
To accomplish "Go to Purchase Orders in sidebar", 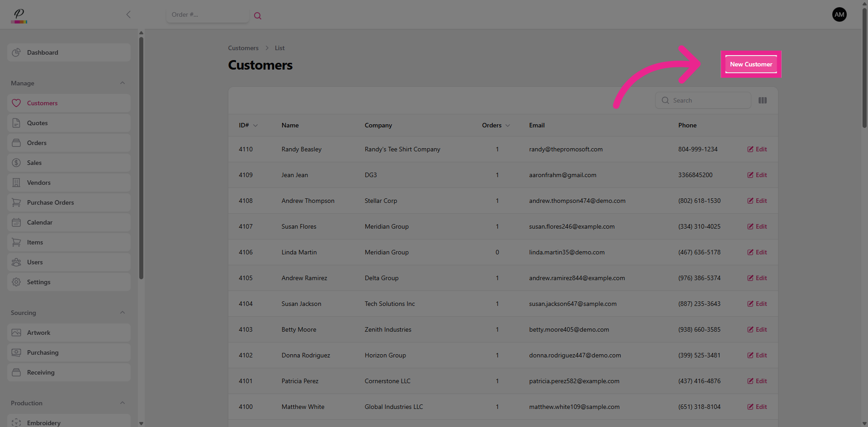I will [x=69, y=202].
